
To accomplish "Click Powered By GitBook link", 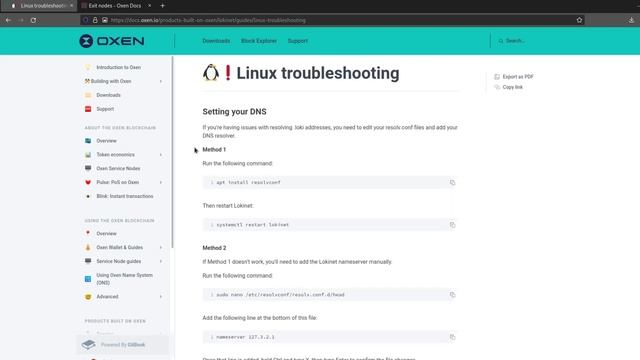I will [123, 345].
